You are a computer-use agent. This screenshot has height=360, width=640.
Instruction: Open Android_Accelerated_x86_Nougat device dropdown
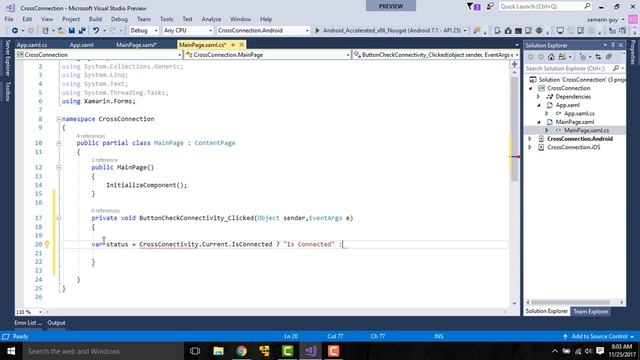tap(464, 31)
